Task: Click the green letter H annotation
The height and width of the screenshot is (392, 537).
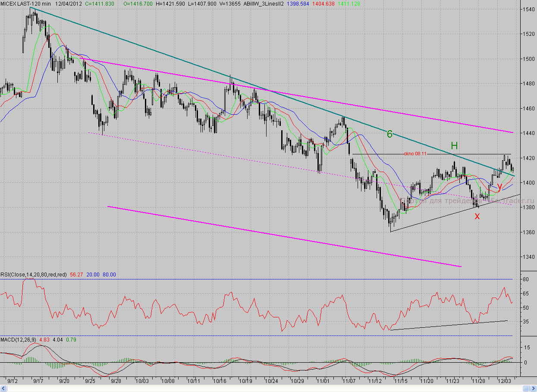Action: click(x=454, y=145)
